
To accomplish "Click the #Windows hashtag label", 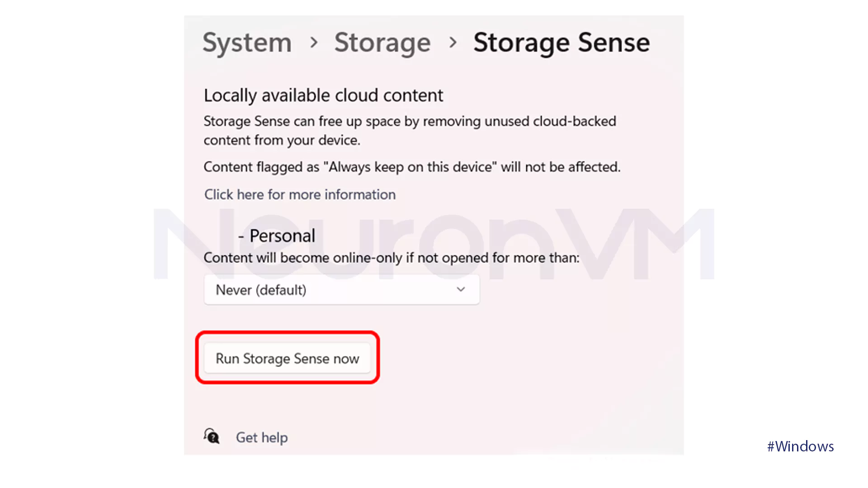I will 800,446.
